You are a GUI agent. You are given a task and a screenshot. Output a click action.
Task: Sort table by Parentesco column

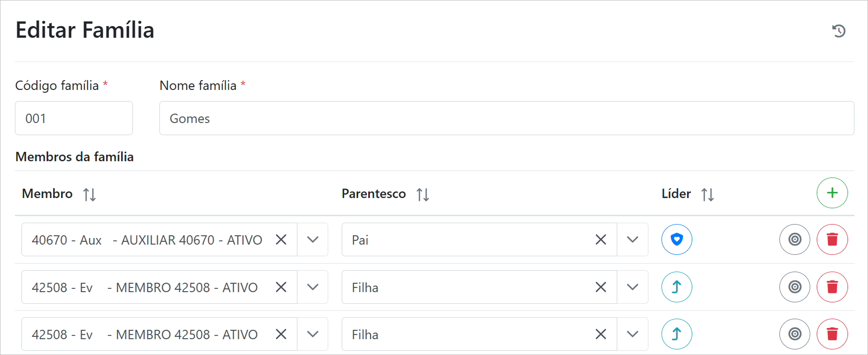point(423,194)
